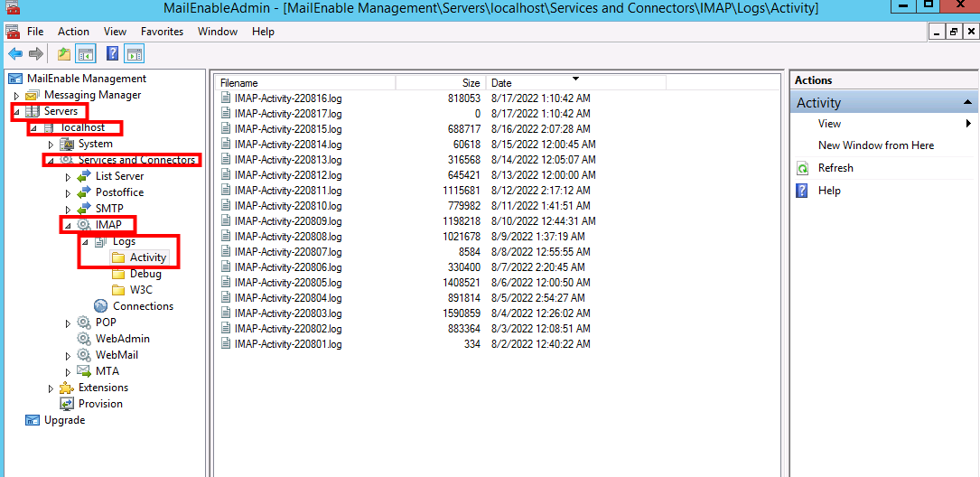Open the Action menu
The height and width of the screenshot is (477, 980).
coord(73,32)
